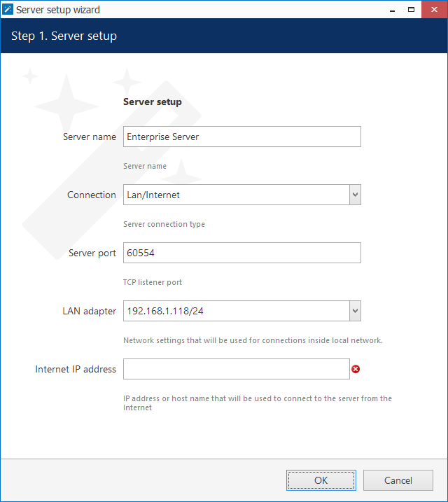Click the 'Server setup' bold heading
Viewport: 448px width, 502px height.
(153, 102)
